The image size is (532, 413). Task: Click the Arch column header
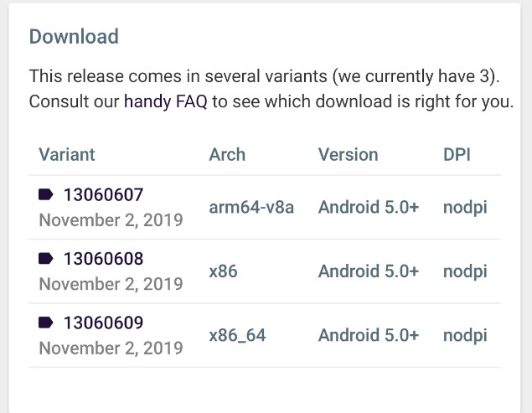point(227,155)
